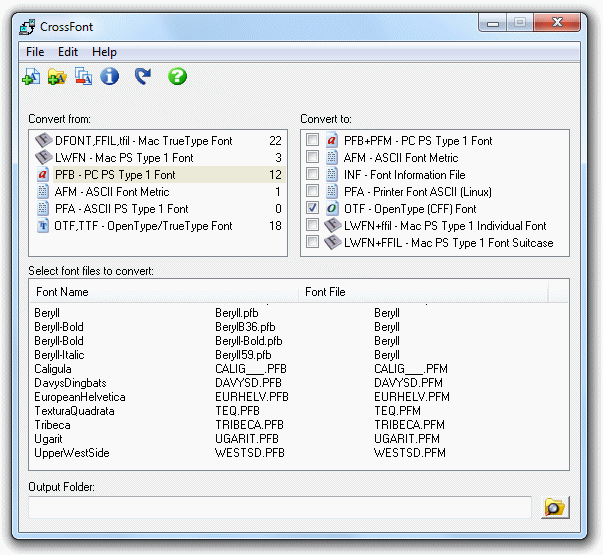Click the icon beside DFONT,FFIL,tfil Mac TrueType
The width and height of the screenshot is (603, 555).
pyautogui.click(x=43, y=140)
